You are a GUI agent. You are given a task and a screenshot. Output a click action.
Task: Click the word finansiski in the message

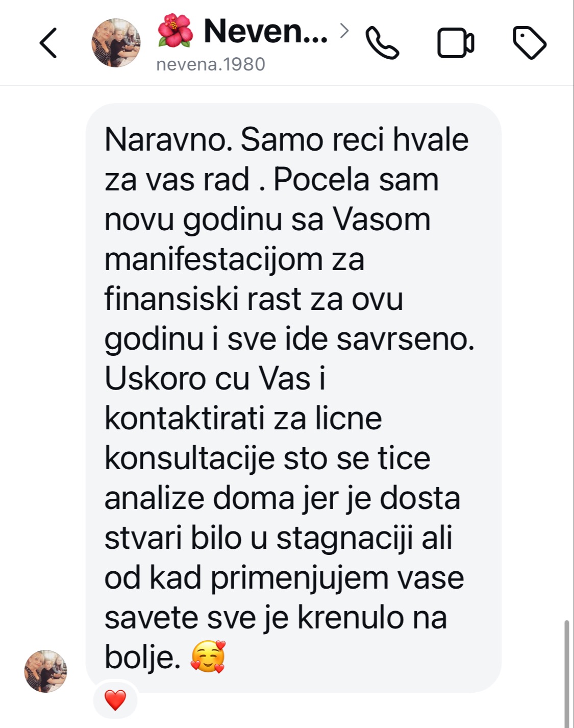[171, 299]
